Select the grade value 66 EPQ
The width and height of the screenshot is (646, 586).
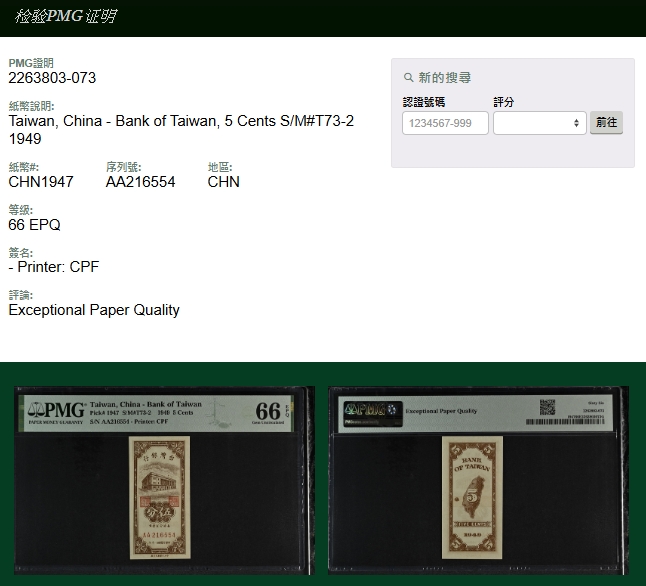[x=34, y=225]
